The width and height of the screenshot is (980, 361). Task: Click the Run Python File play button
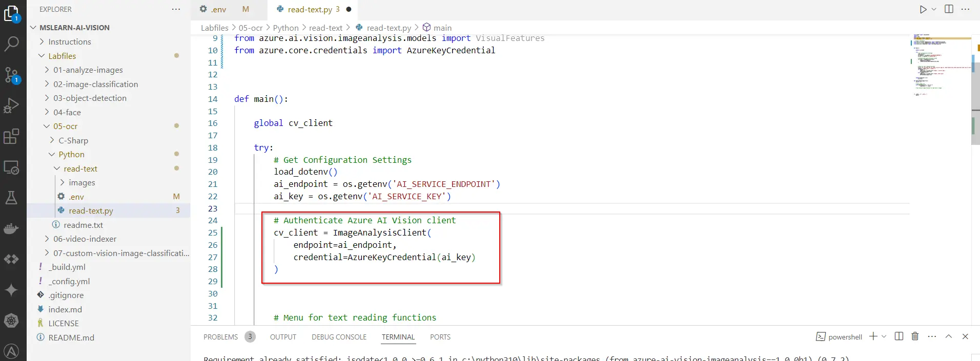tap(923, 9)
